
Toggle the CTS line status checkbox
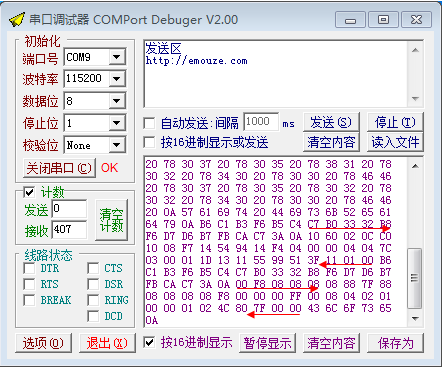coord(93,268)
